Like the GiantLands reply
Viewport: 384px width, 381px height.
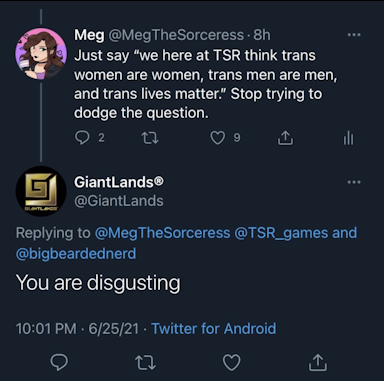(232, 362)
